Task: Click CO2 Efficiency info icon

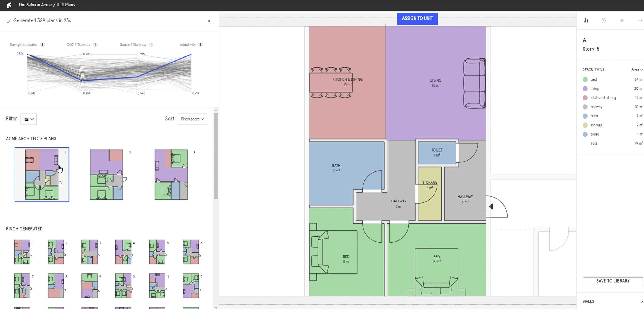Action: tap(95, 45)
